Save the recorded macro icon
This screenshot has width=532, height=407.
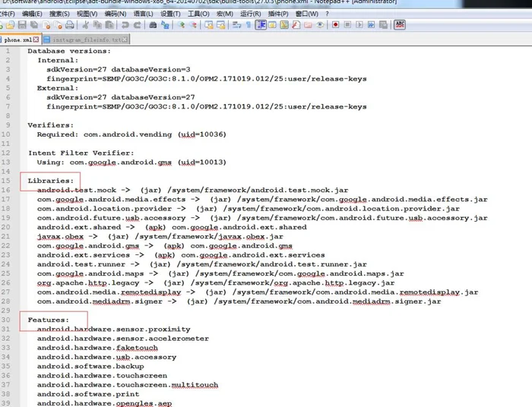(383, 25)
